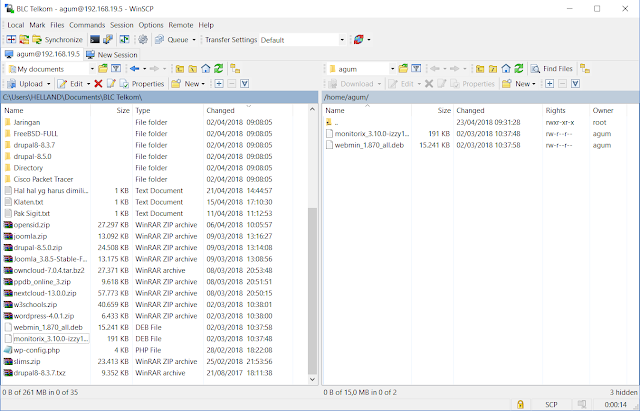Viewport: 640px width, 411px height.
Task: Click the Compare Directories toolbar icon
Action: point(11,40)
